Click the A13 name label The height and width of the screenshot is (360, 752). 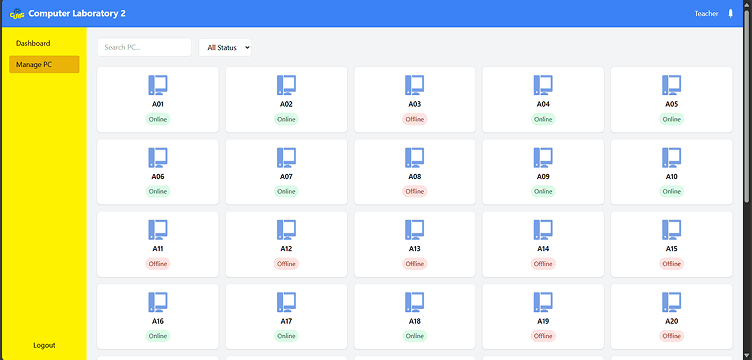[x=415, y=249]
